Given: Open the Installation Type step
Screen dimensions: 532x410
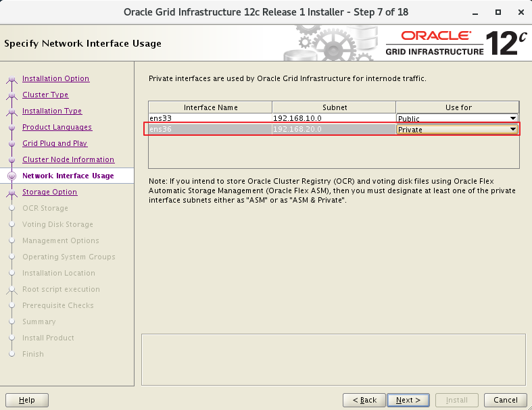Looking at the screenshot, I should 52,111.
